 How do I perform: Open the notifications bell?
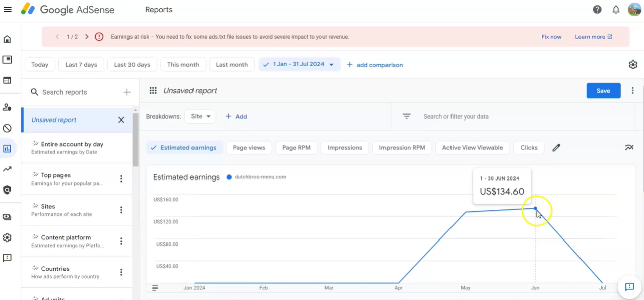click(x=616, y=9)
